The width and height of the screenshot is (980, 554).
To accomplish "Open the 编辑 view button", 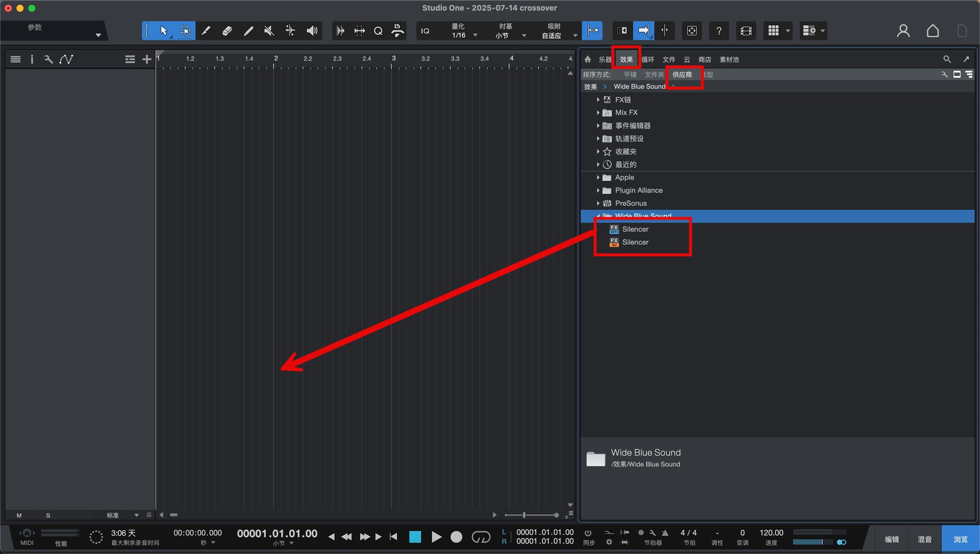I will [892, 539].
